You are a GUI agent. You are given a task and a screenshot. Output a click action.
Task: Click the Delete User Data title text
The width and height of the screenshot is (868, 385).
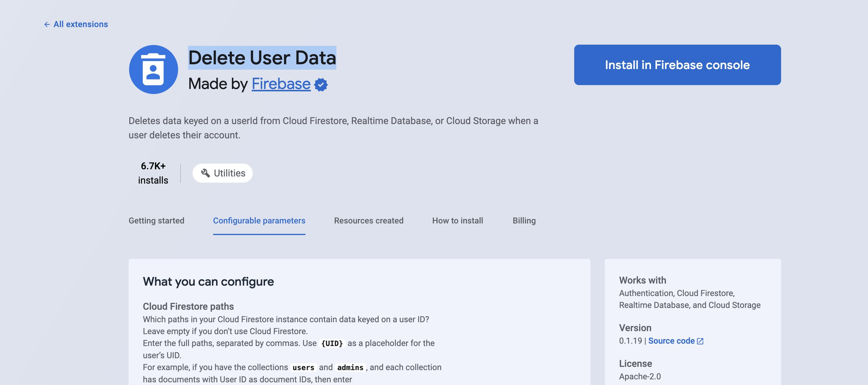pyautogui.click(x=262, y=58)
